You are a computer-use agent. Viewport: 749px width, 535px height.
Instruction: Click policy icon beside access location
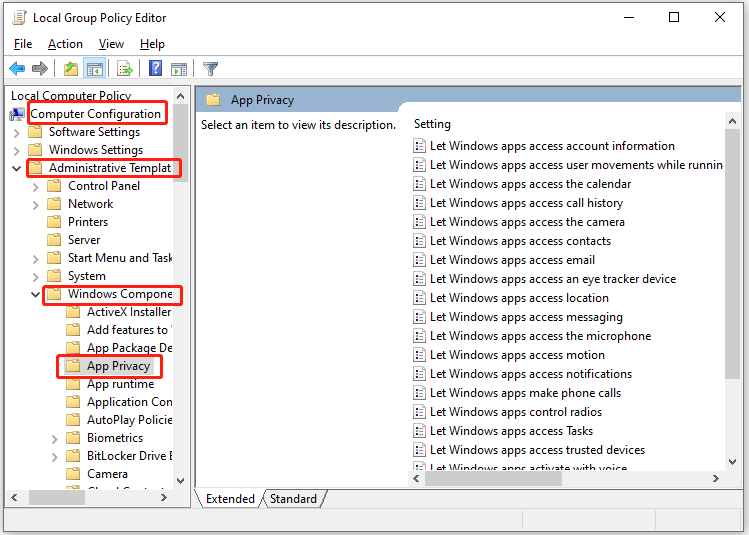coord(419,298)
